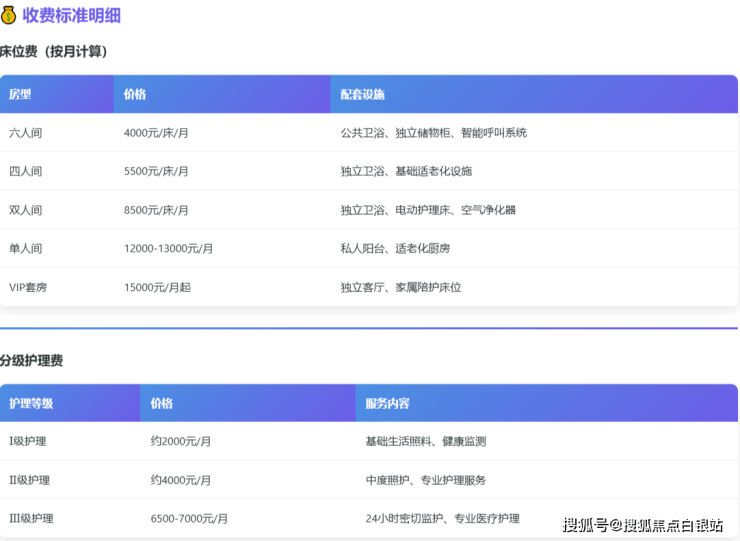Select the VIP套房 row label
This screenshot has height=541, width=740.
pos(28,287)
